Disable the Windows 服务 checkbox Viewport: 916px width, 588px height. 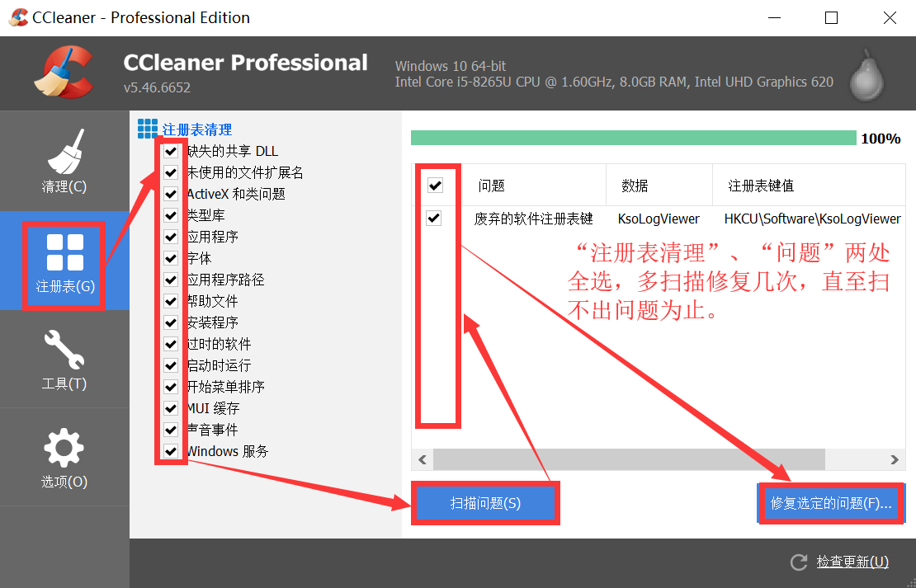click(170, 451)
